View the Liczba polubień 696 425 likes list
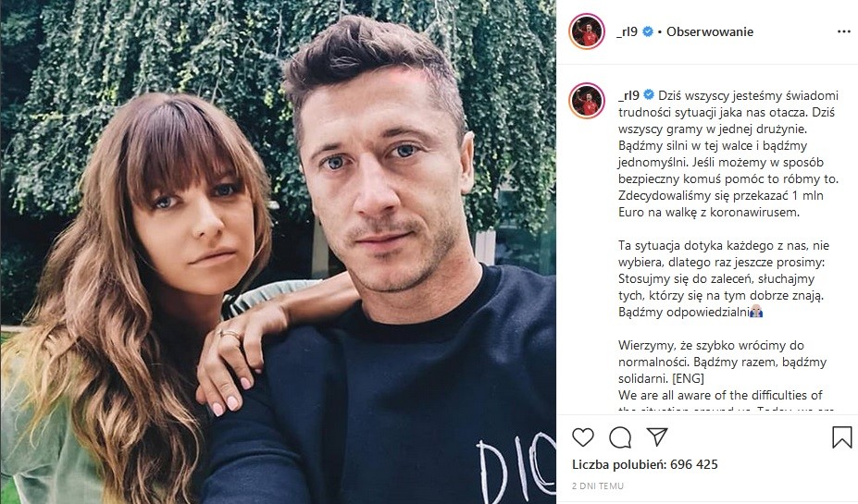This screenshot has width=858, height=504. click(x=644, y=464)
